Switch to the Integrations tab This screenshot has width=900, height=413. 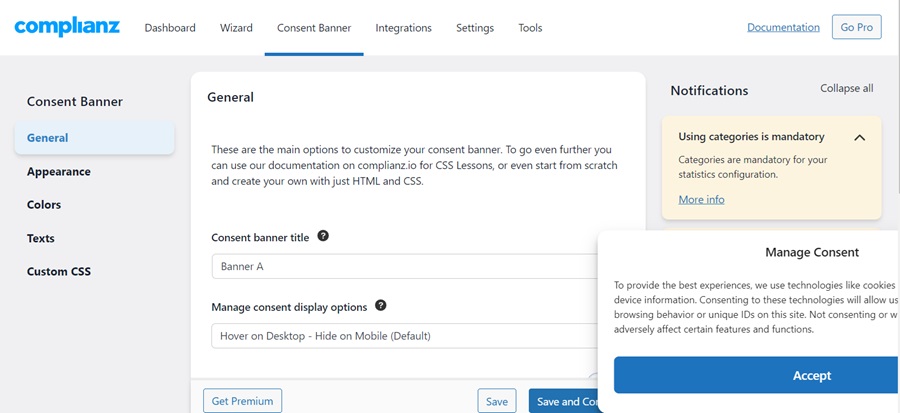[x=404, y=28]
